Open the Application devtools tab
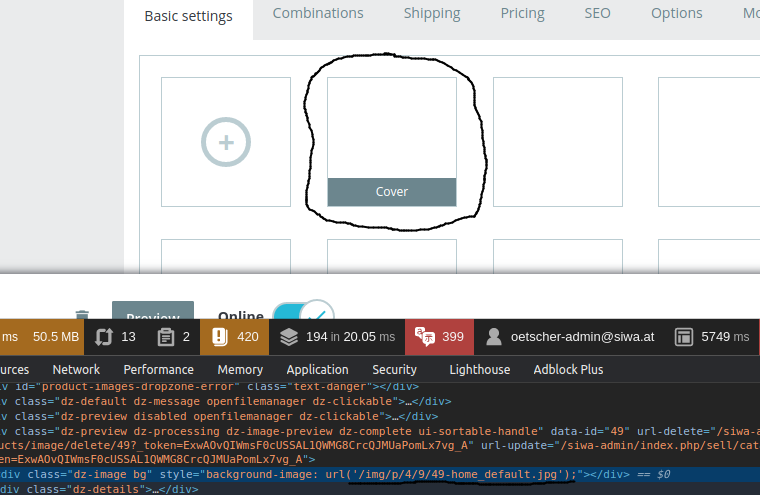Image resolution: width=760 pixels, height=495 pixels. tap(317, 369)
